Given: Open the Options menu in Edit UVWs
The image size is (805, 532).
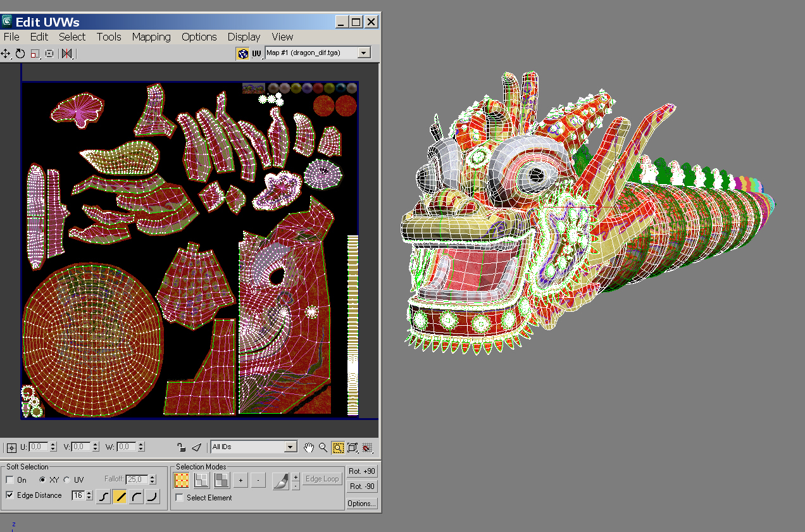Looking at the screenshot, I should click(x=199, y=37).
